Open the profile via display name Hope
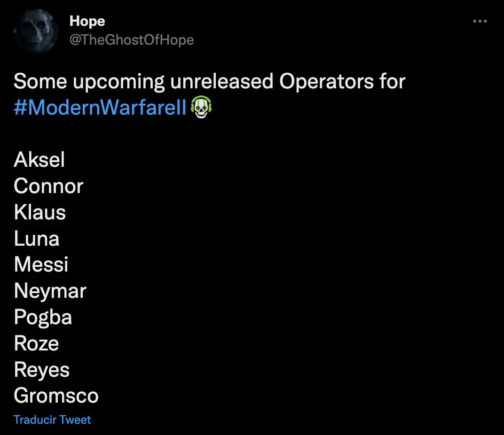Image resolution: width=504 pixels, height=435 pixels. (x=87, y=21)
